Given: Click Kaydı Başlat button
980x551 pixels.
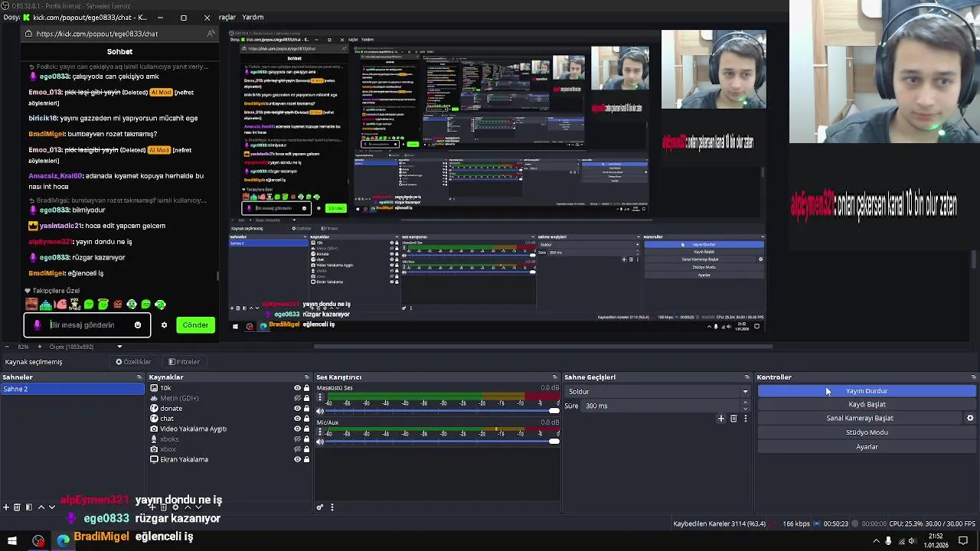Looking at the screenshot, I should [x=867, y=404].
